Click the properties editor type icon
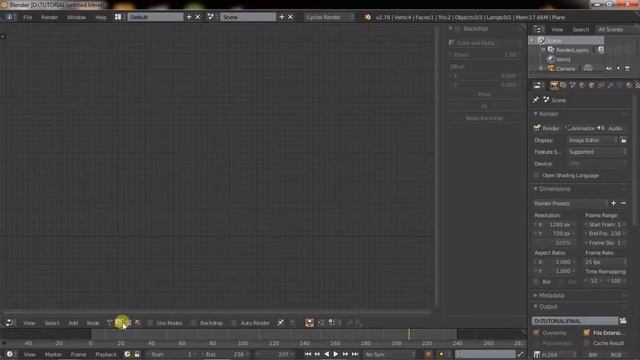 pos(538,85)
